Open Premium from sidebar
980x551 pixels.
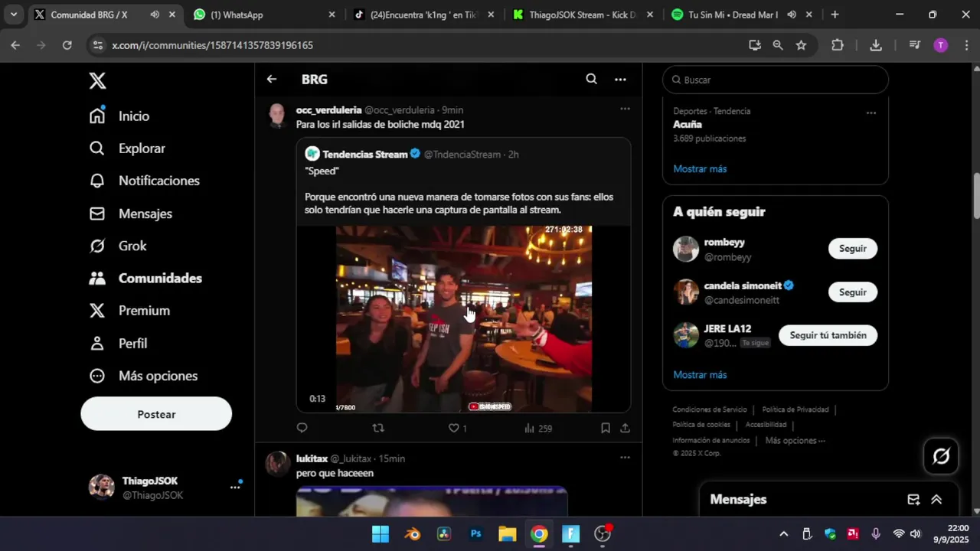point(129,311)
